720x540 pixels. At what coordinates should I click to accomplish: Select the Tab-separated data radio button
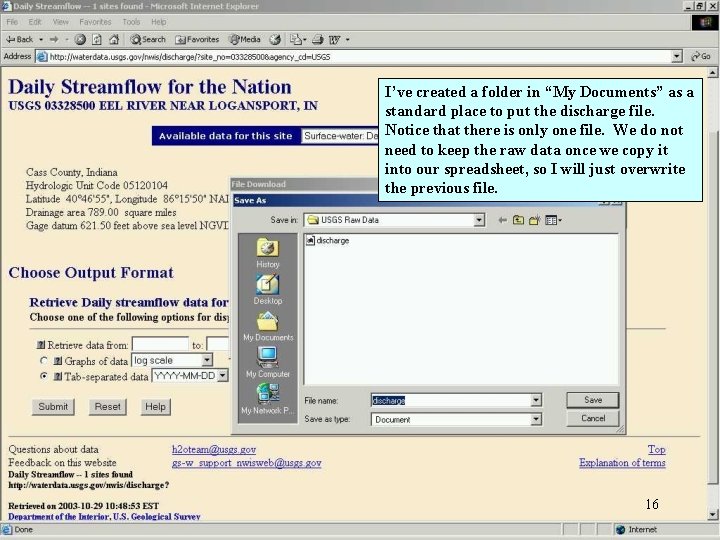[x=44, y=376]
